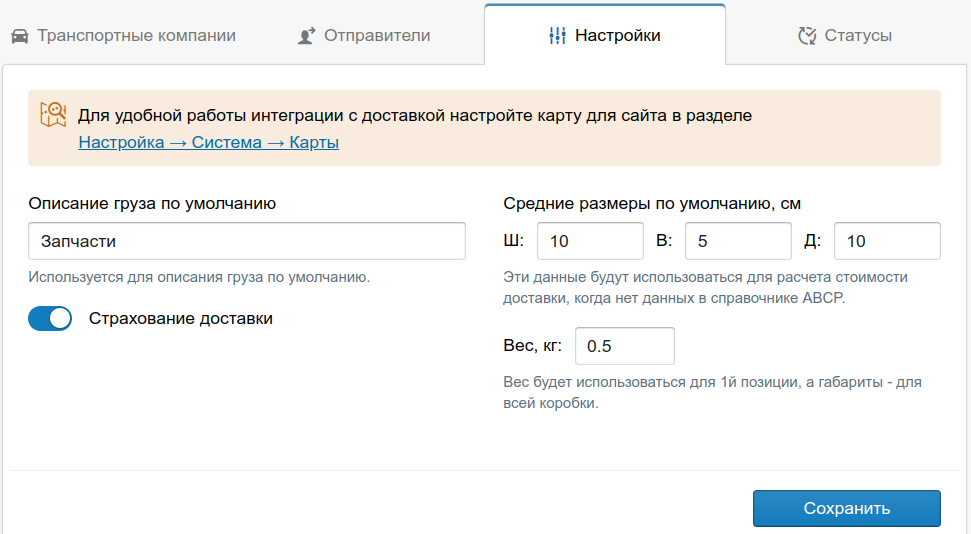Image resolution: width=971 pixels, height=534 pixels.
Task: Click the sliders icon next to Настройки
Action: click(557, 36)
